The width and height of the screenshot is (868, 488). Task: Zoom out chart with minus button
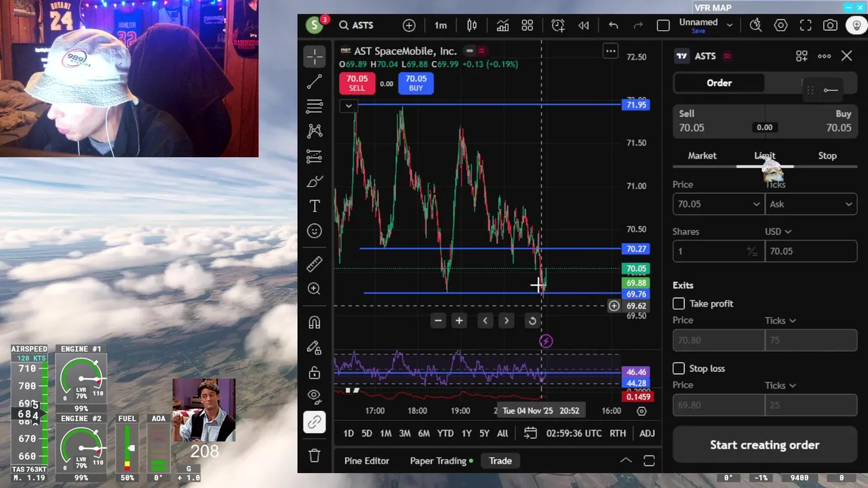[438, 321]
